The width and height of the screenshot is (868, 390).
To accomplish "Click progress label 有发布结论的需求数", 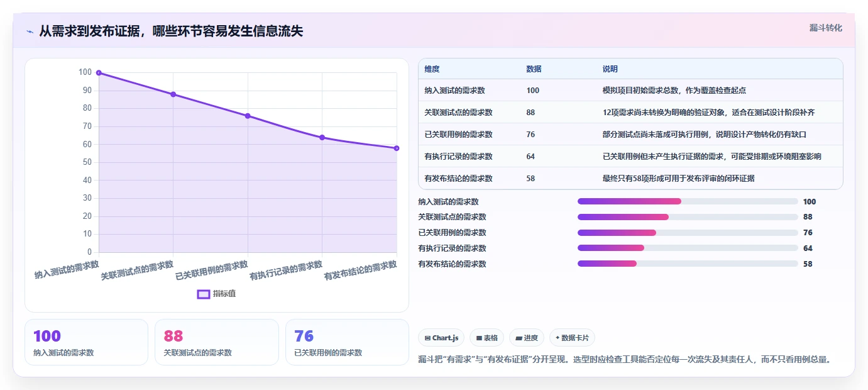I will [452, 264].
